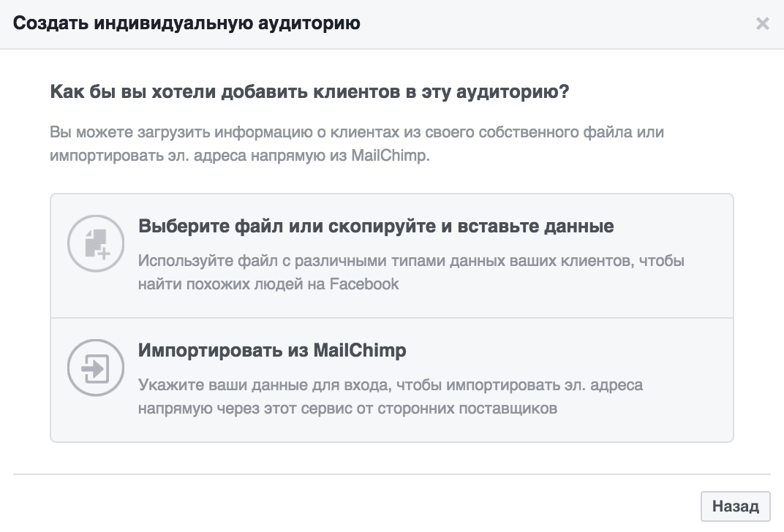The image size is (784, 532).
Task: Click the word MailChimp in the intro paragraph
Action: coord(390,156)
